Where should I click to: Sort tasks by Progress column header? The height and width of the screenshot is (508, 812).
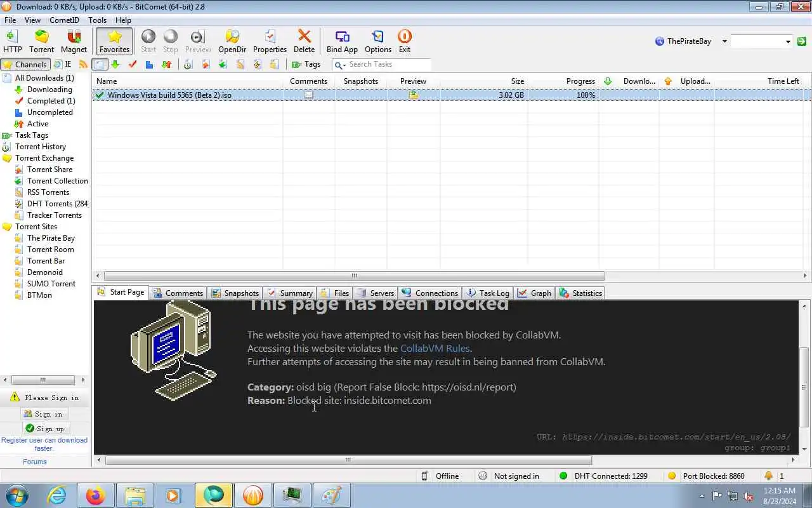point(563,81)
